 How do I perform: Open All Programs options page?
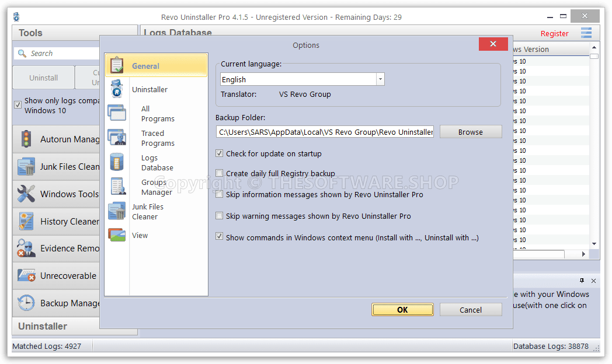click(x=158, y=113)
